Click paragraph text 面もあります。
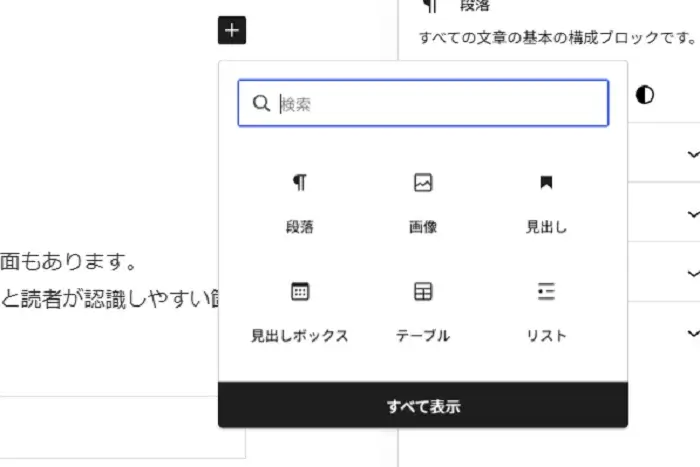 pos(68,261)
